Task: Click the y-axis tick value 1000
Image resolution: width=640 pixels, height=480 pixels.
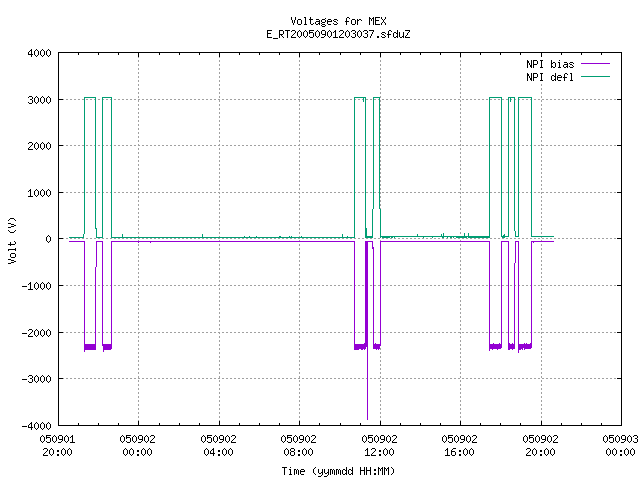Action: point(40,193)
